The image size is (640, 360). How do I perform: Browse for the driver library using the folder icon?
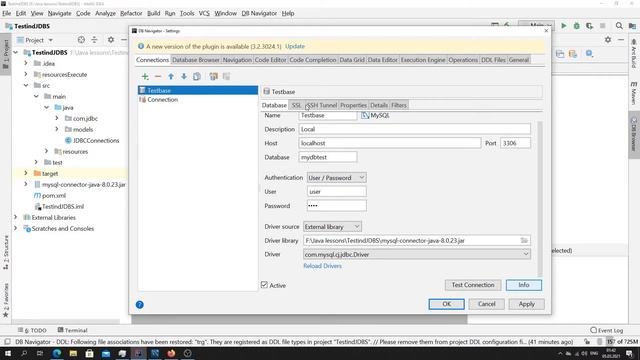(524, 240)
